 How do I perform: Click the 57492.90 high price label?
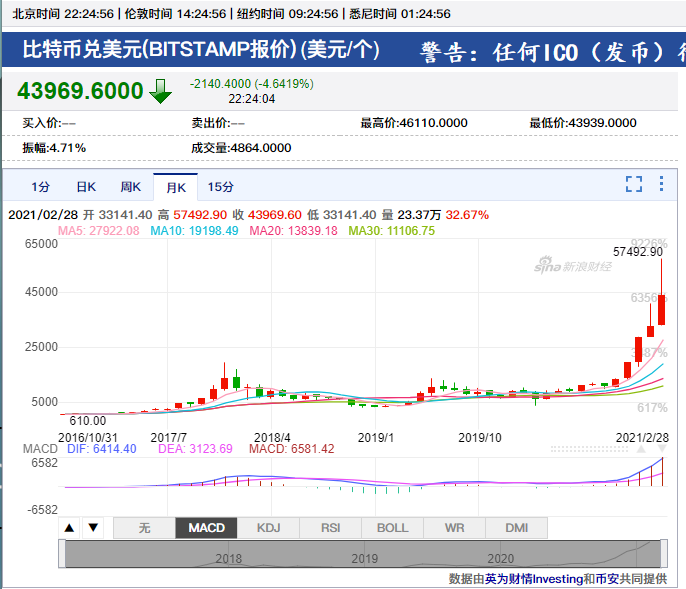coord(638,252)
